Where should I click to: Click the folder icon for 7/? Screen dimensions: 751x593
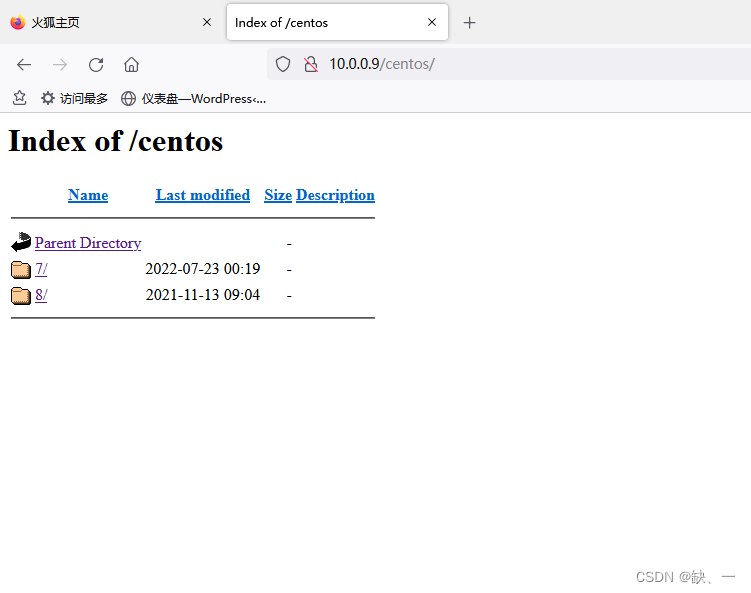(x=21, y=269)
